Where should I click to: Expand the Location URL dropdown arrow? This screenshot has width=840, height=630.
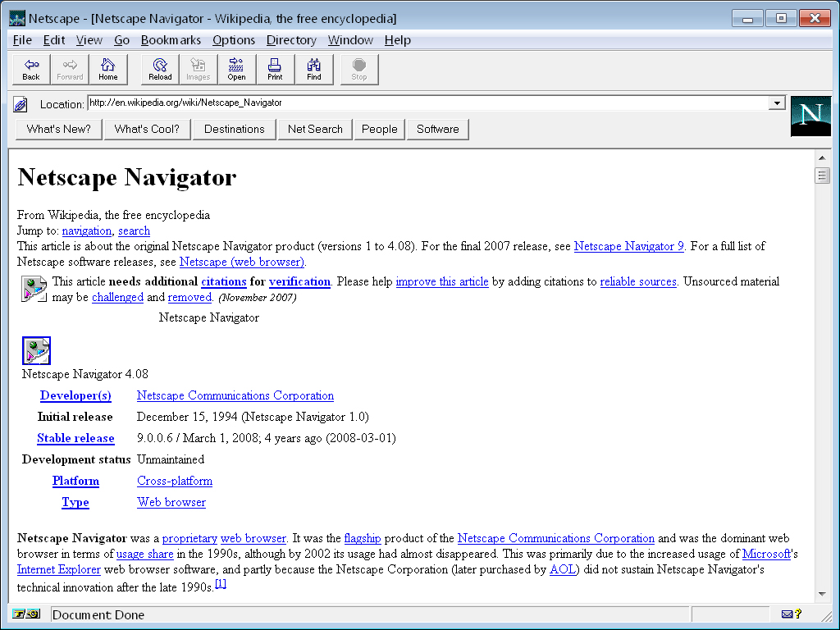pyautogui.click(x=777, y=103)
